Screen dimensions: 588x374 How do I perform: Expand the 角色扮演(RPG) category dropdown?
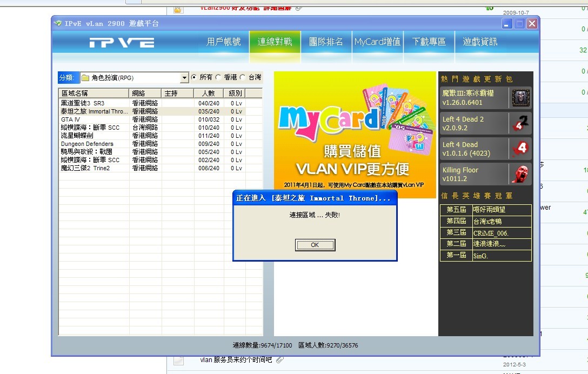pos(184,78)
